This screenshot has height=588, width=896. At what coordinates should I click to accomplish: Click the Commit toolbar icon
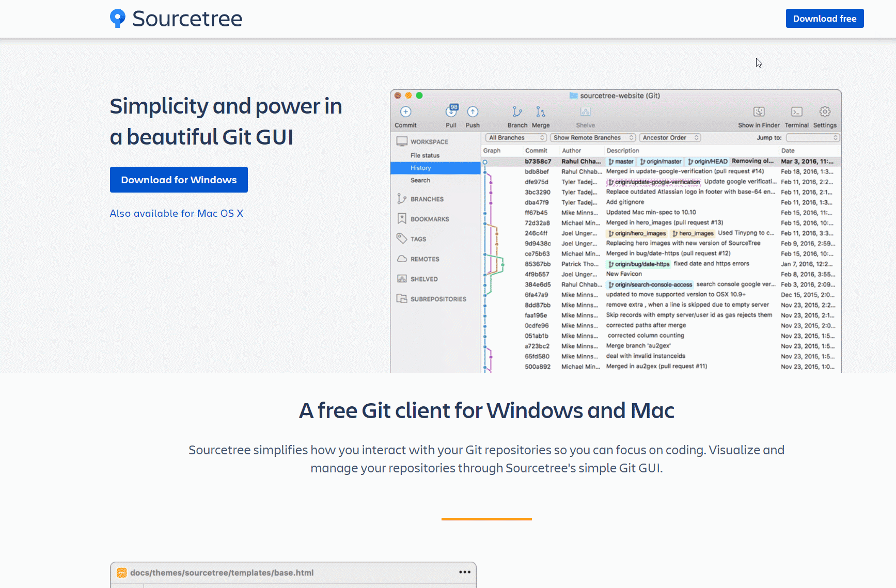[x=406, y=112]
